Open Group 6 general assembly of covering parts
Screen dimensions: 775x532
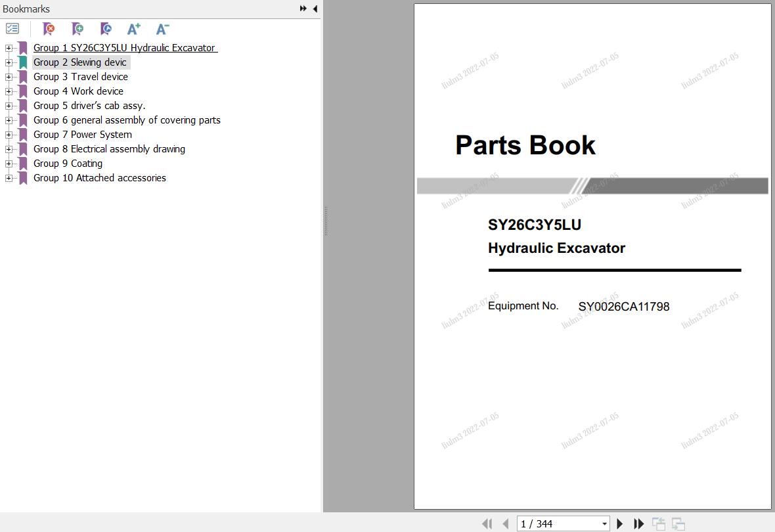pos(127,120)
